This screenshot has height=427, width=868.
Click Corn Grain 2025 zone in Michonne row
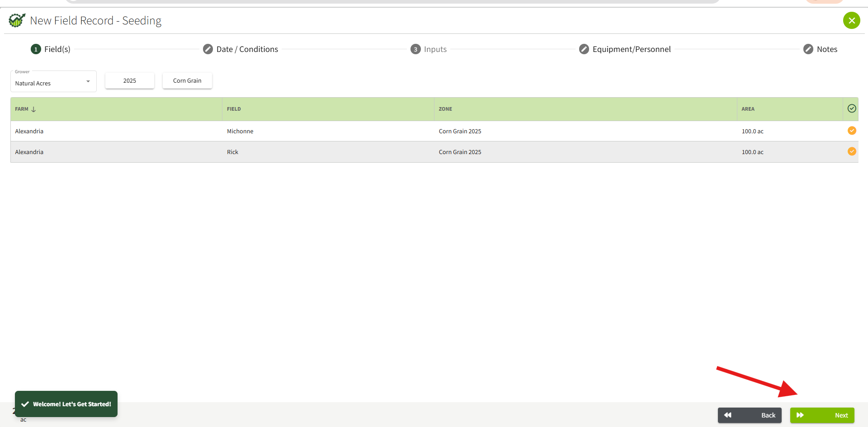pyautogui.click(x=460, y=131)
